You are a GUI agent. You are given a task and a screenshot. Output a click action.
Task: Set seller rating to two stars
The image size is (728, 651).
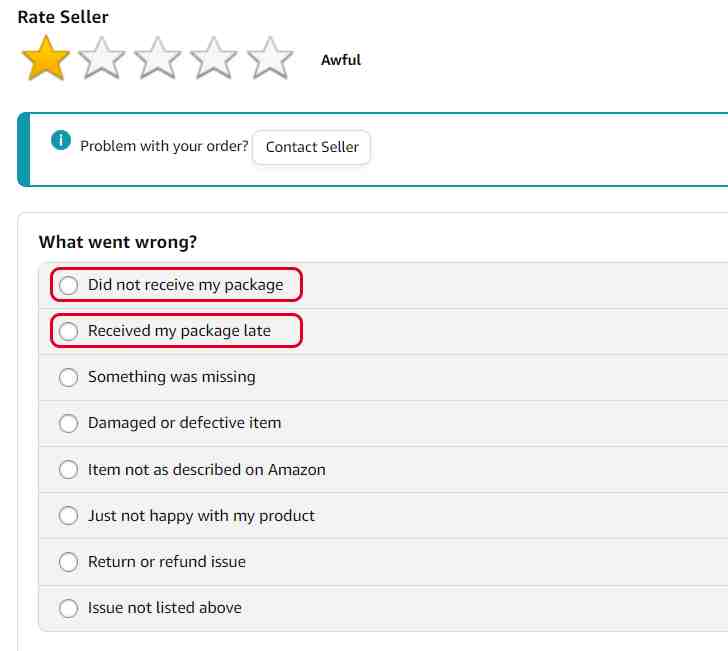[102, 59]
